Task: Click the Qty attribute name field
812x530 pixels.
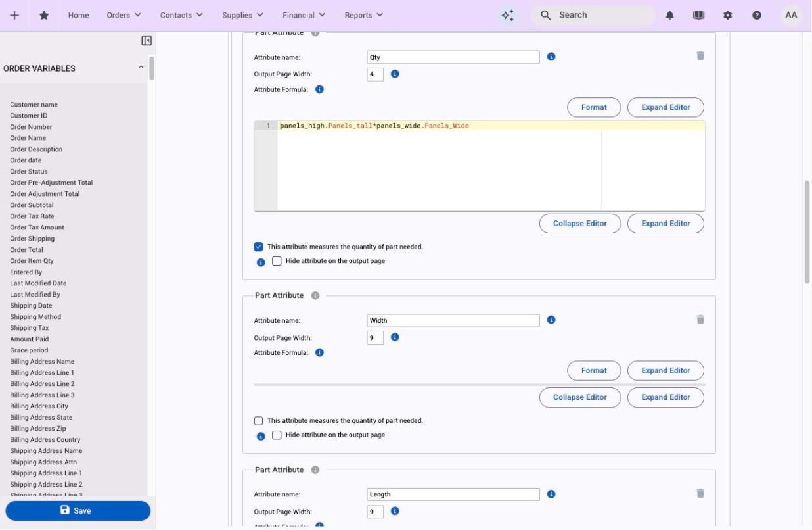Action: tap(453, 57)
